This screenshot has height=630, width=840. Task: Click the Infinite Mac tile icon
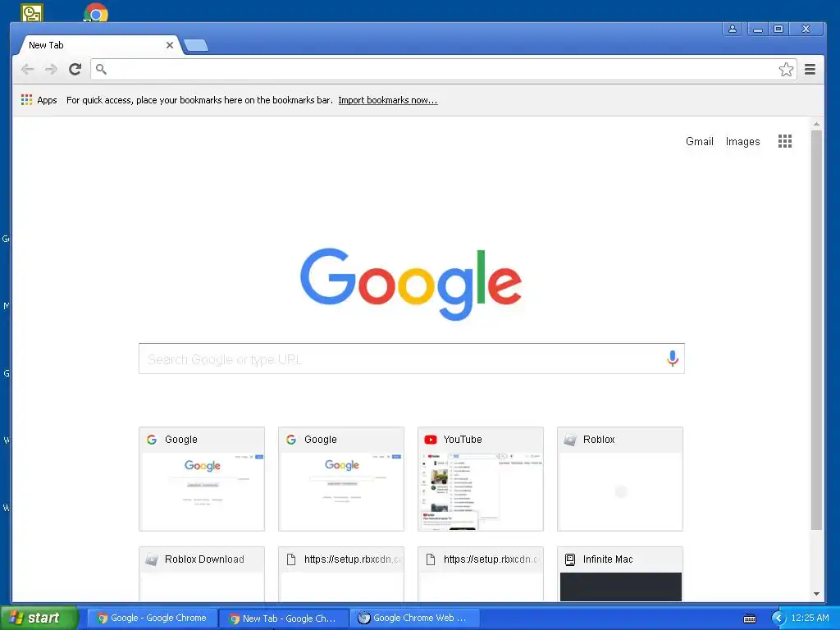570,559
